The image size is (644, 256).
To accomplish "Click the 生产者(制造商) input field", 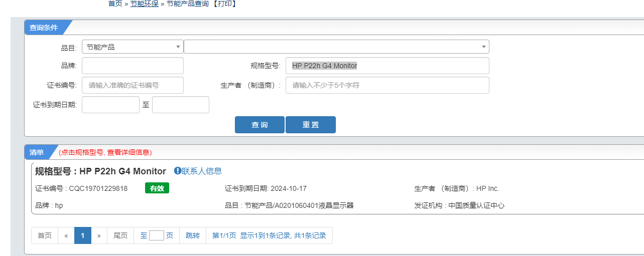I will pos(388,85).
